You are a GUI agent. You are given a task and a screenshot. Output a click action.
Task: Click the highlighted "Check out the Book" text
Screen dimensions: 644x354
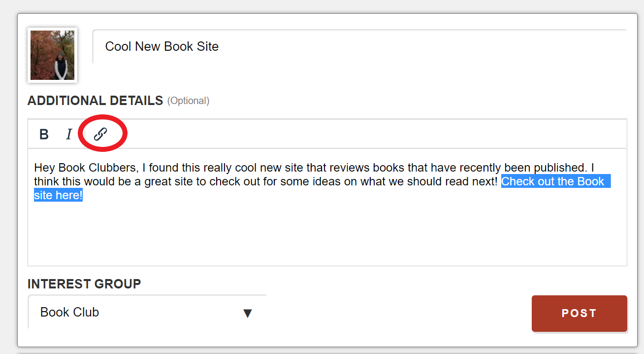coord(553,181)
